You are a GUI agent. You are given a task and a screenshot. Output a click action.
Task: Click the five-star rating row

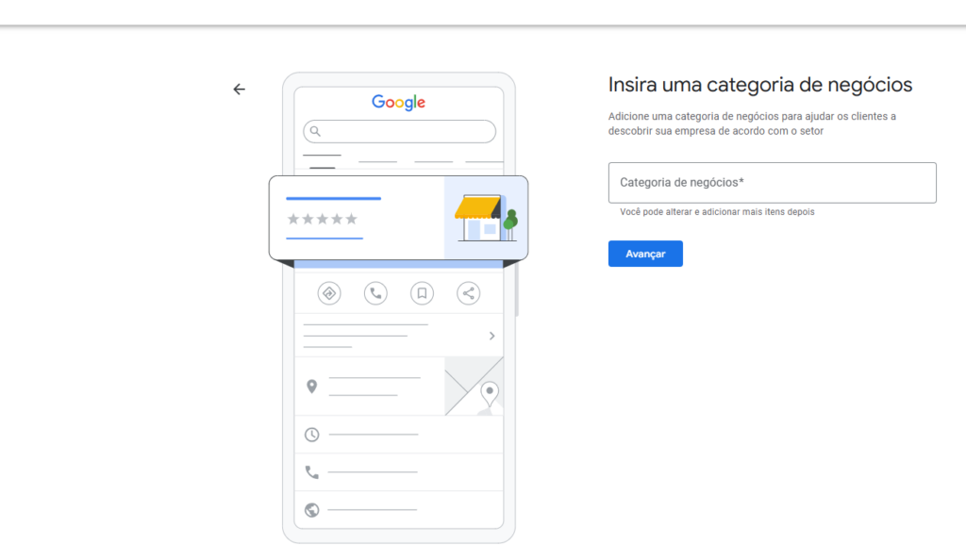tap(323, 219)
